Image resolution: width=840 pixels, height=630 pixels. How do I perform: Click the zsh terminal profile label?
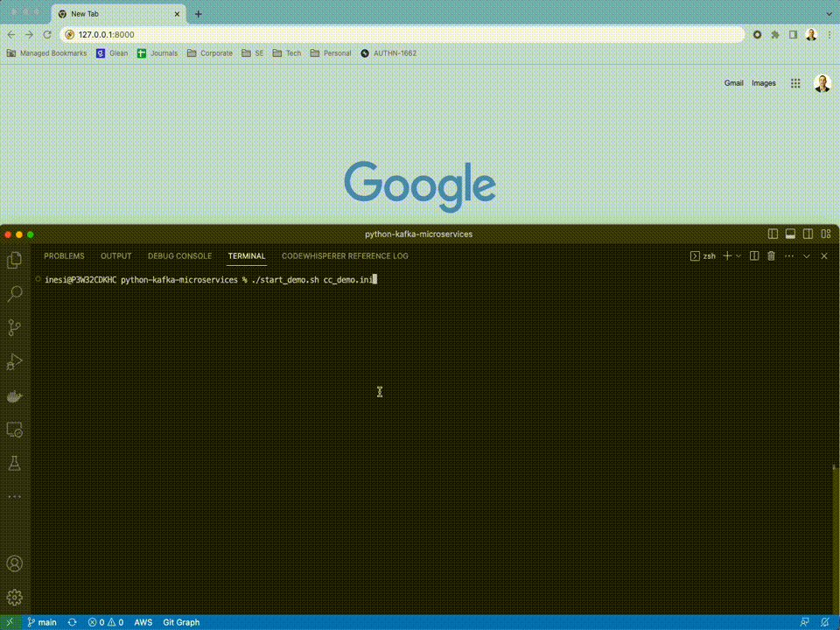click(x=703, y=256)
